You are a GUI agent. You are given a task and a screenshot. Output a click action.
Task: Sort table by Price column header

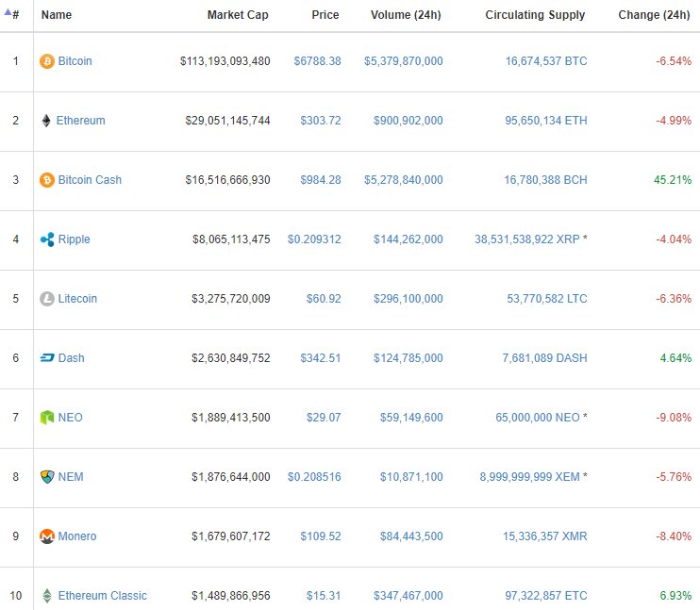[325, 15]
